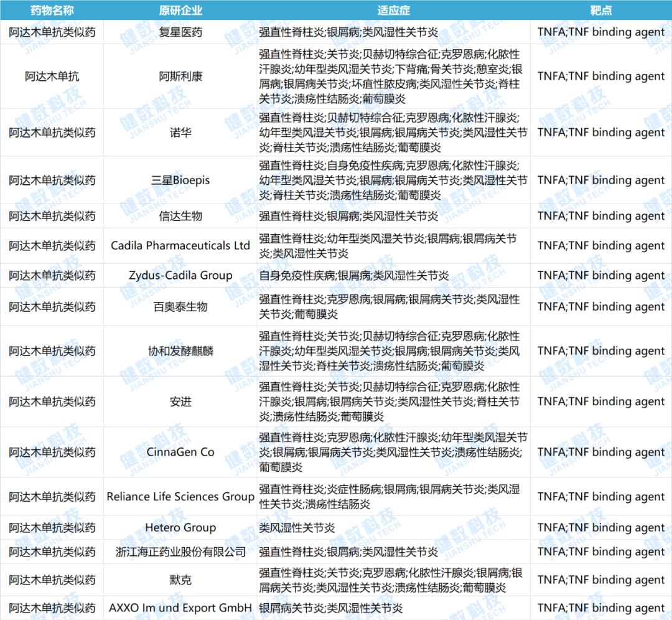Select the AXXO Im und Export GmbH cell
Screen dimensions: 672x620
coord(180,608)
